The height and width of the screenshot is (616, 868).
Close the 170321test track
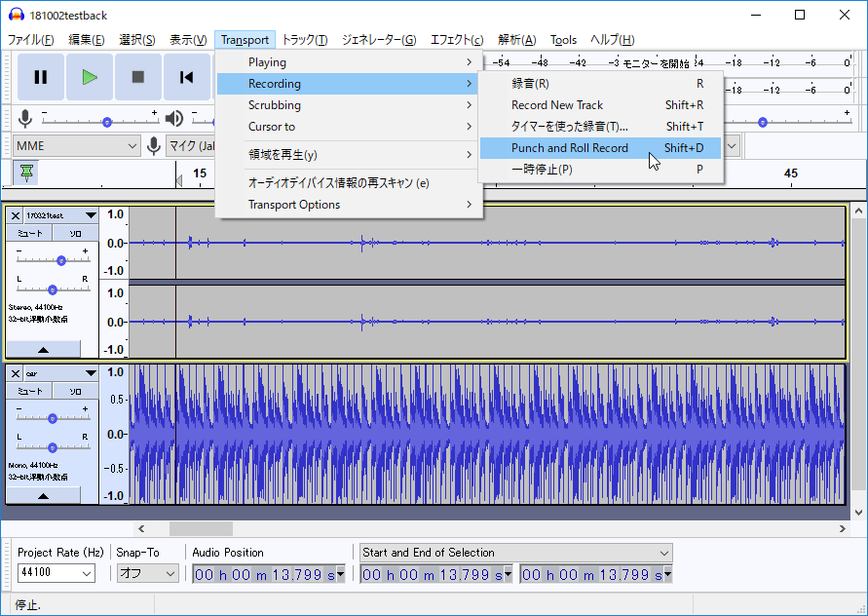coord(15,214)
